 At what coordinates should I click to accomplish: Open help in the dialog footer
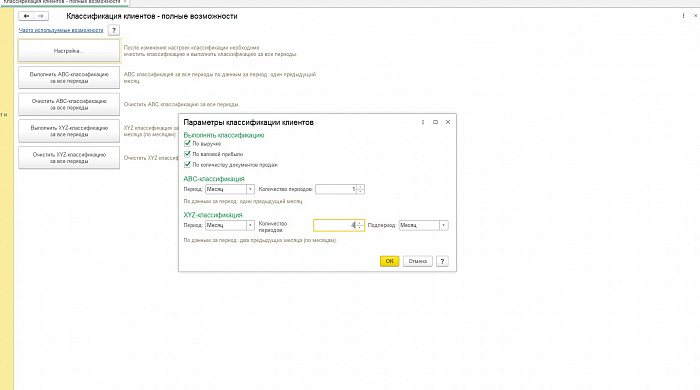point(442,261)
